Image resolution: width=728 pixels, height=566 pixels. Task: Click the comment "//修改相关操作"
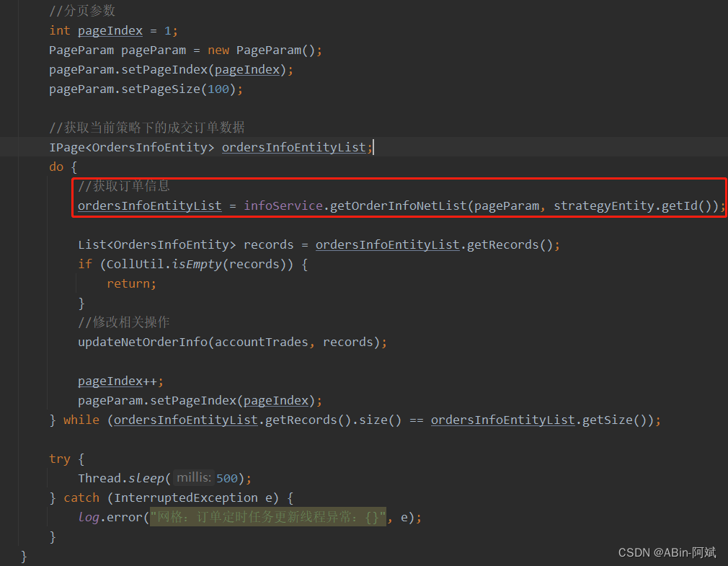pyautogui.click(x=123, y=322)
